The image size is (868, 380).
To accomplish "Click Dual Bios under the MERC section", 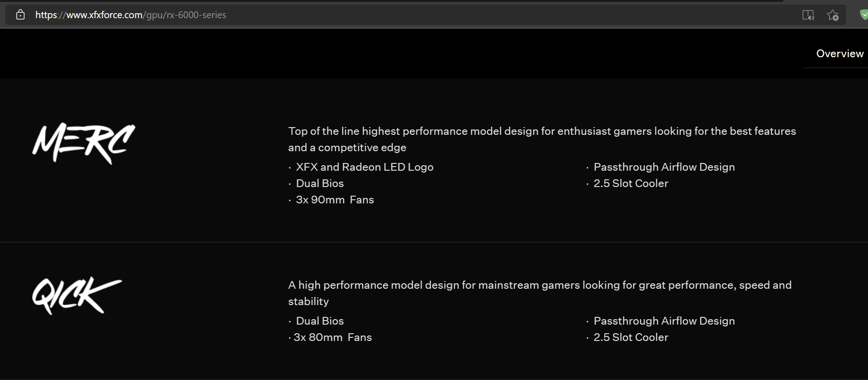I will point(320,183).
